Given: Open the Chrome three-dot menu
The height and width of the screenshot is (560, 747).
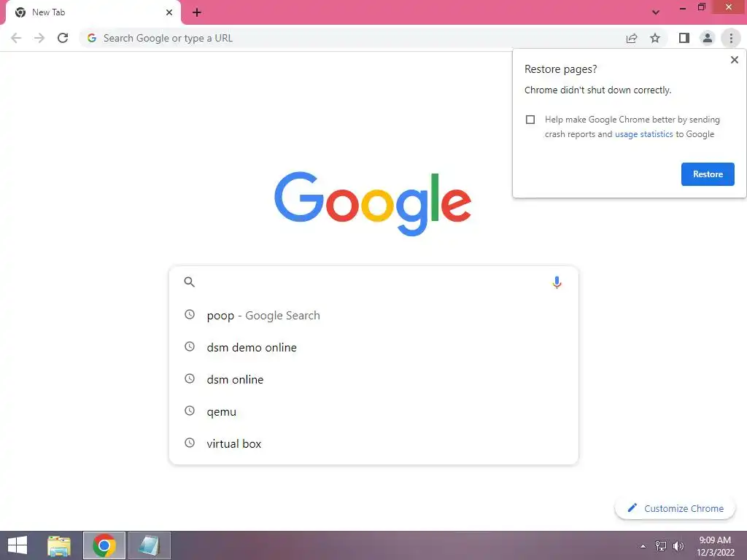Looking at the screenshot, I should [731, 38].
